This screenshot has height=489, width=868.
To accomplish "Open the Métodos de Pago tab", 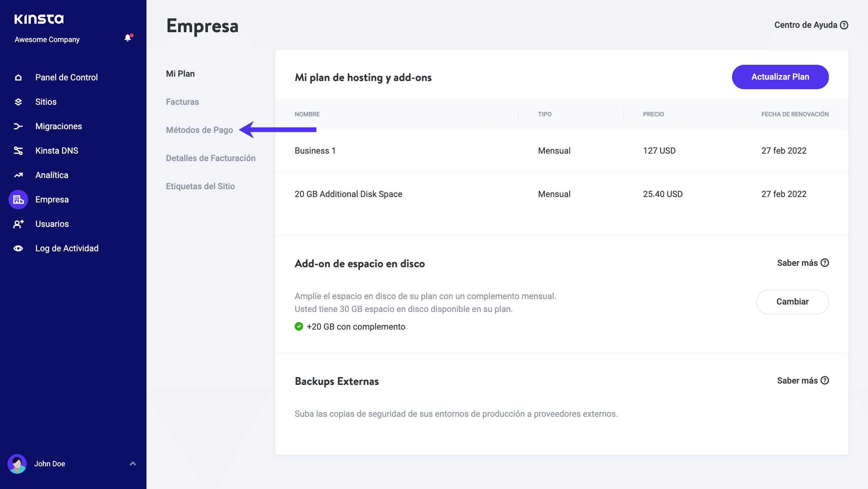I will (199, 130).
